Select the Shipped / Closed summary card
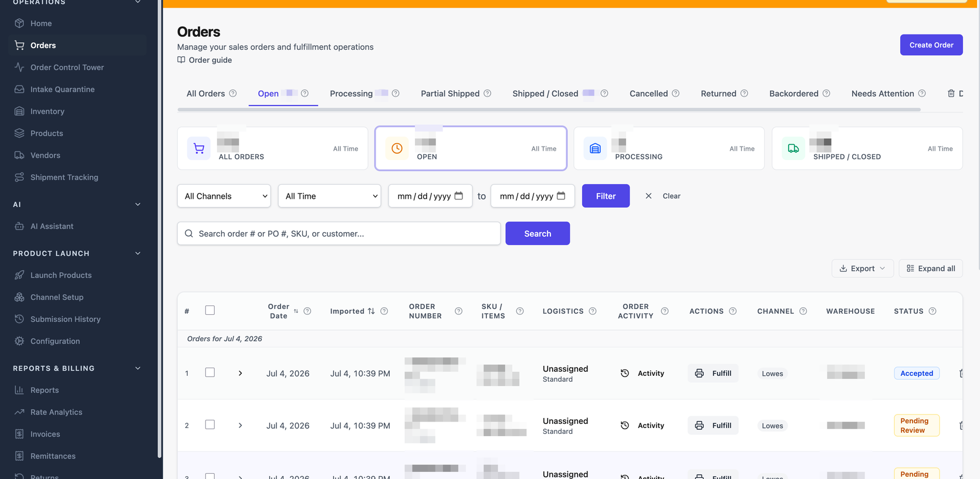The width and height of the screenshot is (980, 479). point(867,148)
